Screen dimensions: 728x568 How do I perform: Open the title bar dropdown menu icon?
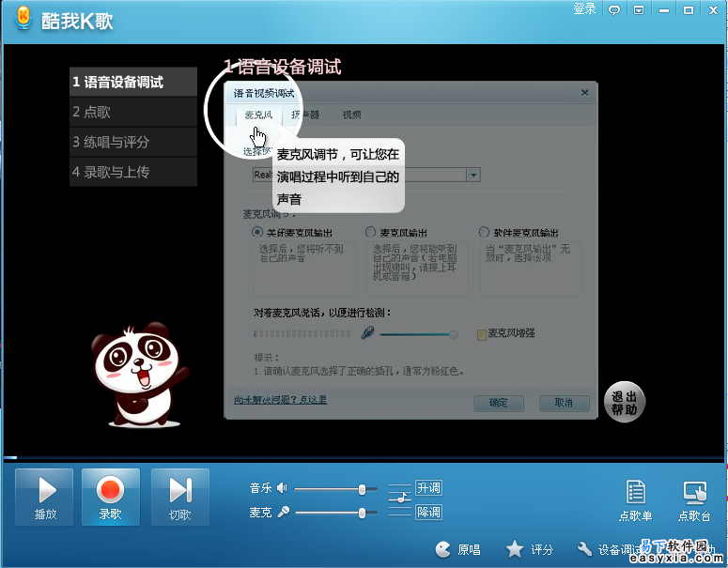pos(639,9)
